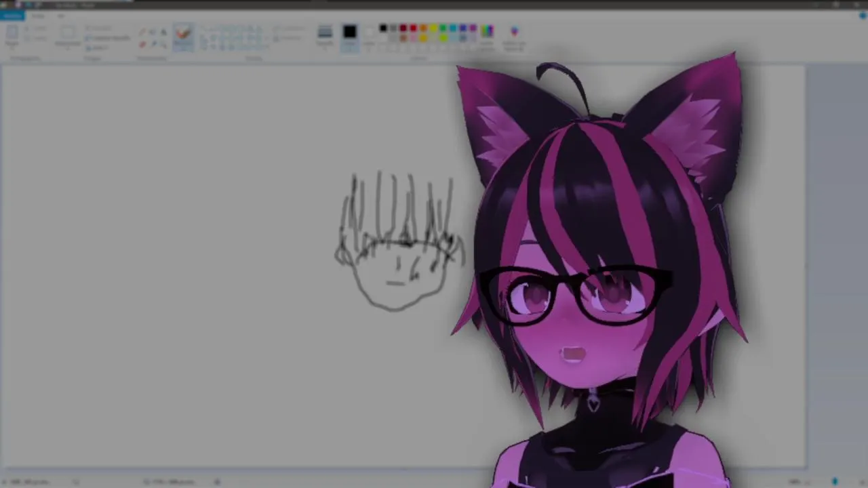The height and width of the screenshot is (488, 868).
Task: Pick the dark red palette swatch
Action: pyautogui.click(x=403, y=28)
